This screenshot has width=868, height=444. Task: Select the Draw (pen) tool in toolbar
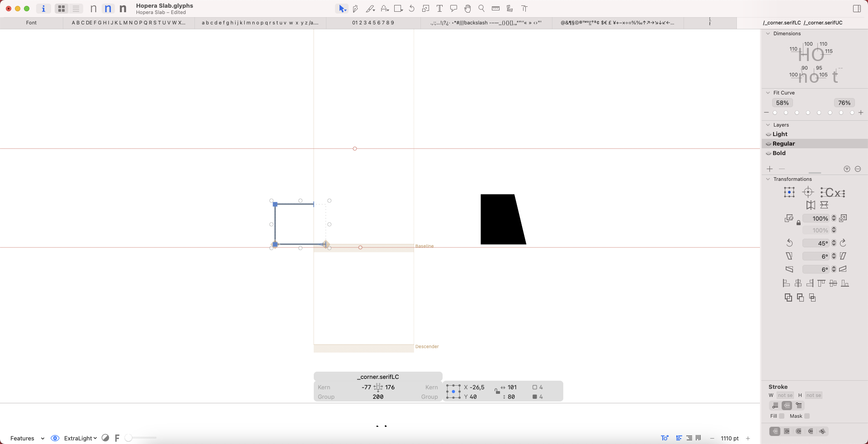click(355, 9)
